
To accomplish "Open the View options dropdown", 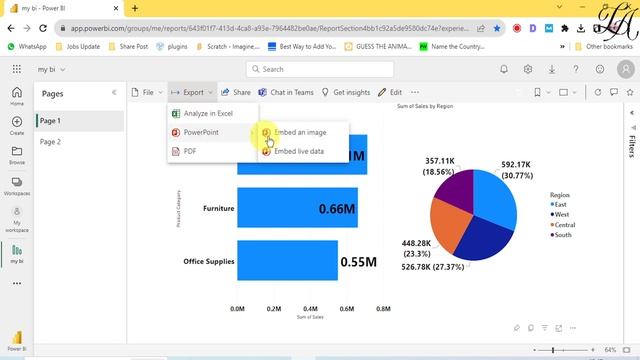I will tap(568, 93).
